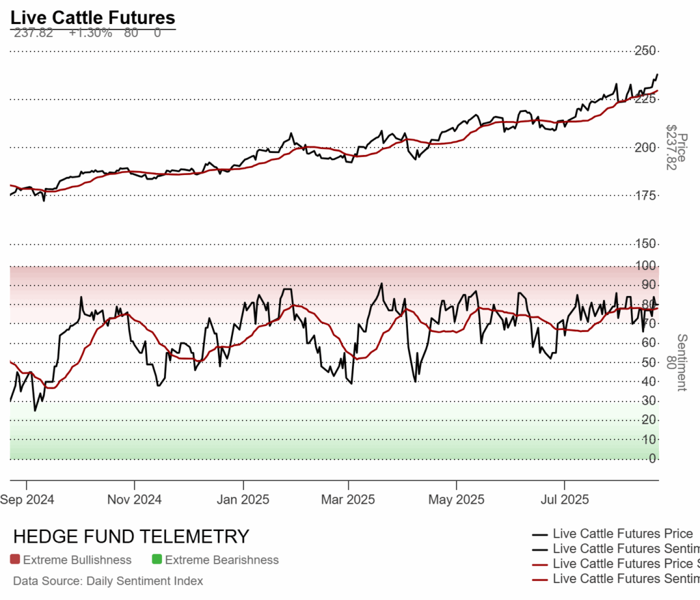Viewport: 700px width, 600px height.
Task: Toggle Live Cattle Futures Price legend entry
Action: (622, 534)
